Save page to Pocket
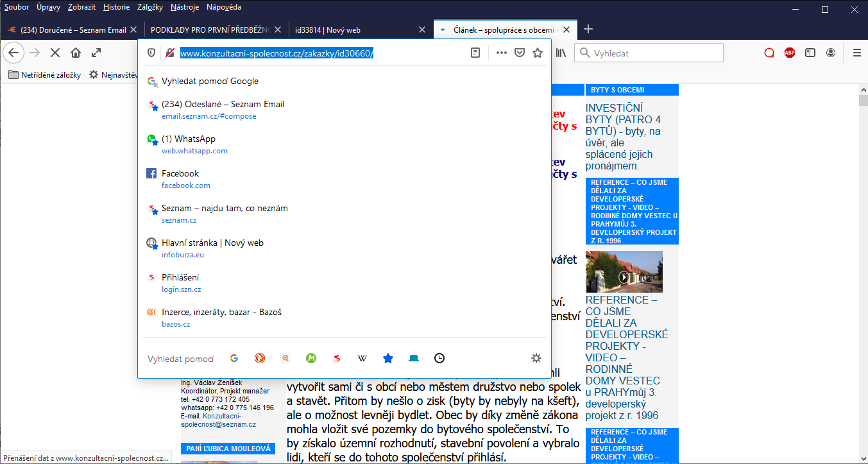This screenshot has width=868, height=464. click(x=520, y=53)
